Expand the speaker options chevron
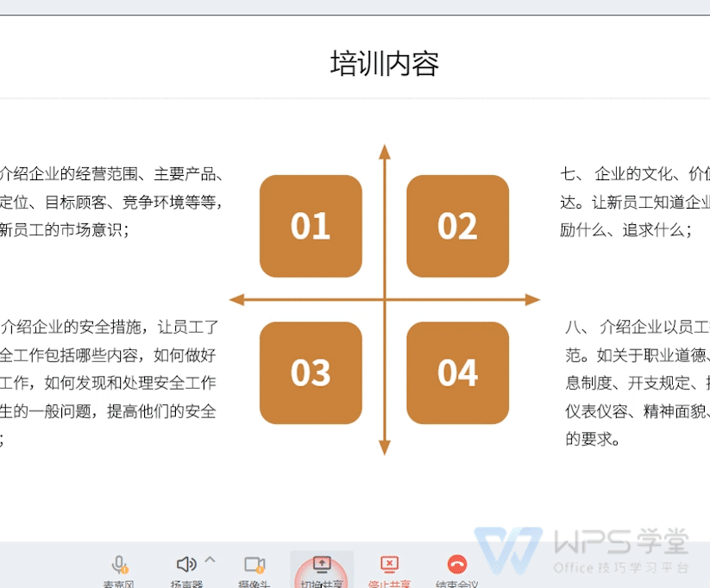 pos(210,560)
